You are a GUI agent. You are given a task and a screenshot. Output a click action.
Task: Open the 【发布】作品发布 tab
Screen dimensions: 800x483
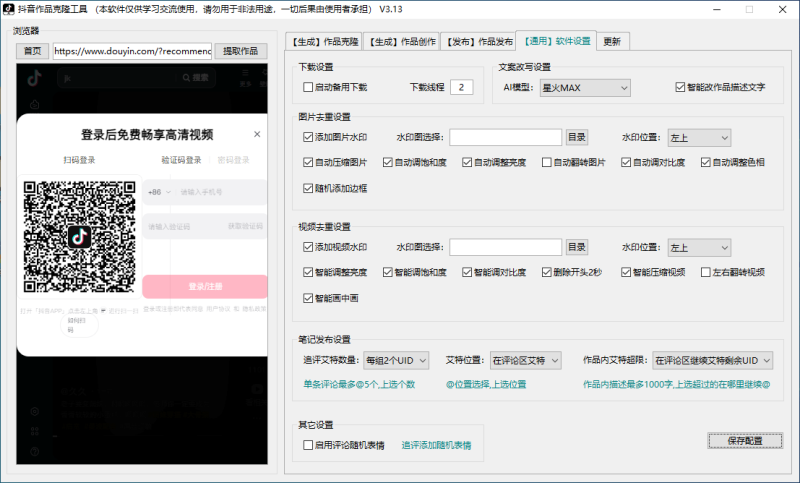pyautogui.click(x=479, y=42)
